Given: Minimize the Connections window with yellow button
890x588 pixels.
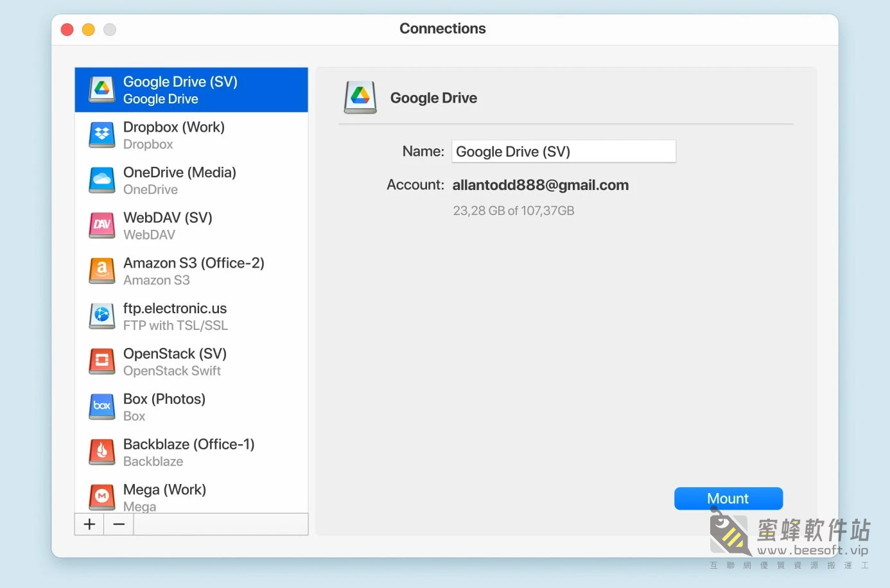Looking at the screenshot, I should 89,30.
